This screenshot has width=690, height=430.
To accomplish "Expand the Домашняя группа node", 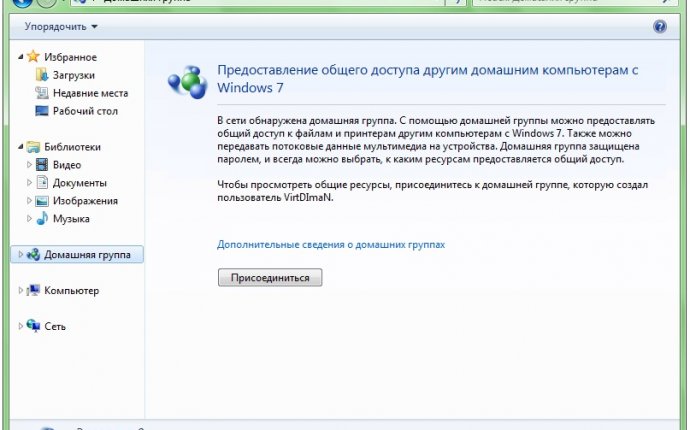I will point(20,254).
